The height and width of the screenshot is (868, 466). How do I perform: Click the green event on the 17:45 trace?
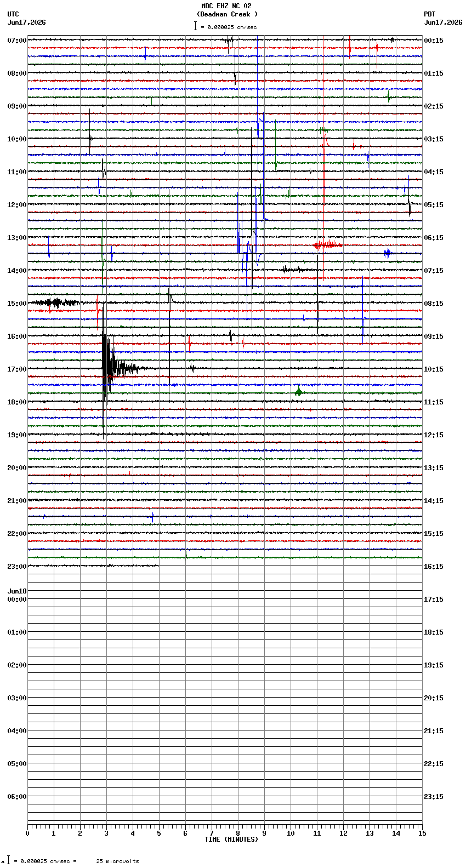pyautogui.click(x=298, y=392)
